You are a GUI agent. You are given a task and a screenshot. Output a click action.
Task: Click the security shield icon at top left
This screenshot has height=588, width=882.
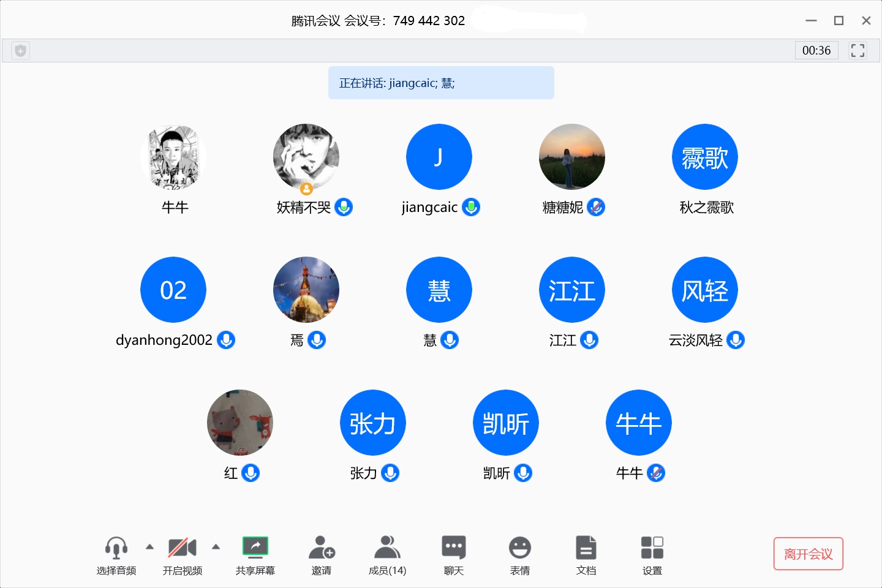(x=20, y=51)
